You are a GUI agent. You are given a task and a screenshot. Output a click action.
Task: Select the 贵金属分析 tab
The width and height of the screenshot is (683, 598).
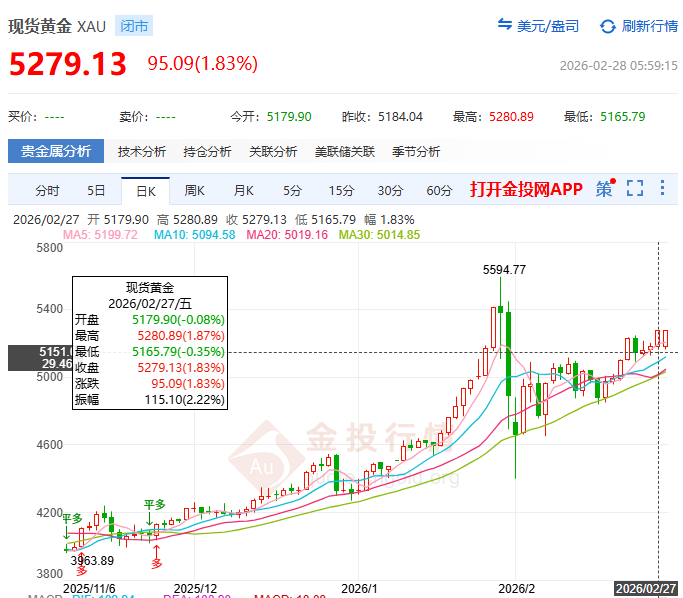coord(56,151)
